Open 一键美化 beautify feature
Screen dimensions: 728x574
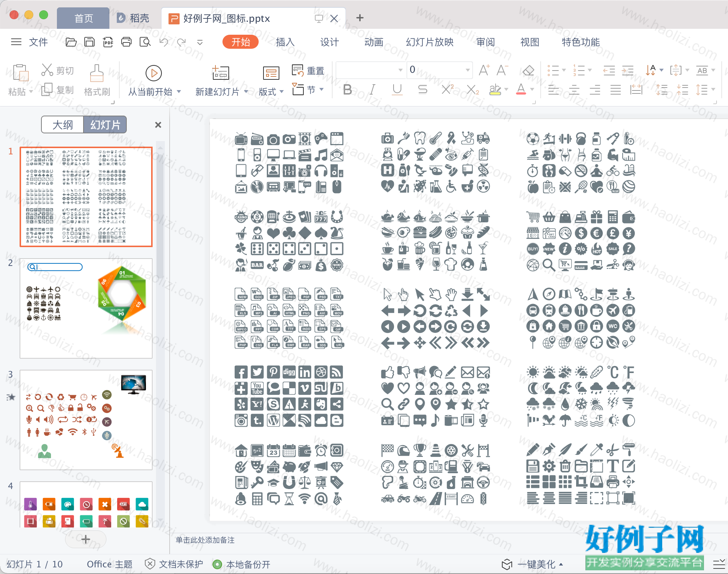pyautogui.click(x=532, y=564)
